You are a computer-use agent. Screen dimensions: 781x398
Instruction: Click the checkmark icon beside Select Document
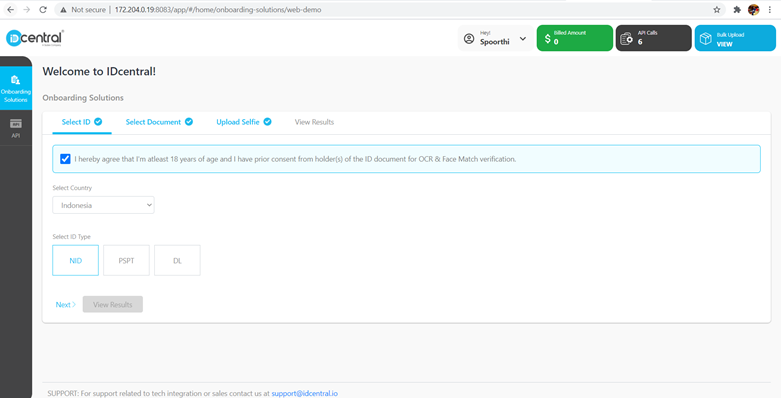coord(189,122)
